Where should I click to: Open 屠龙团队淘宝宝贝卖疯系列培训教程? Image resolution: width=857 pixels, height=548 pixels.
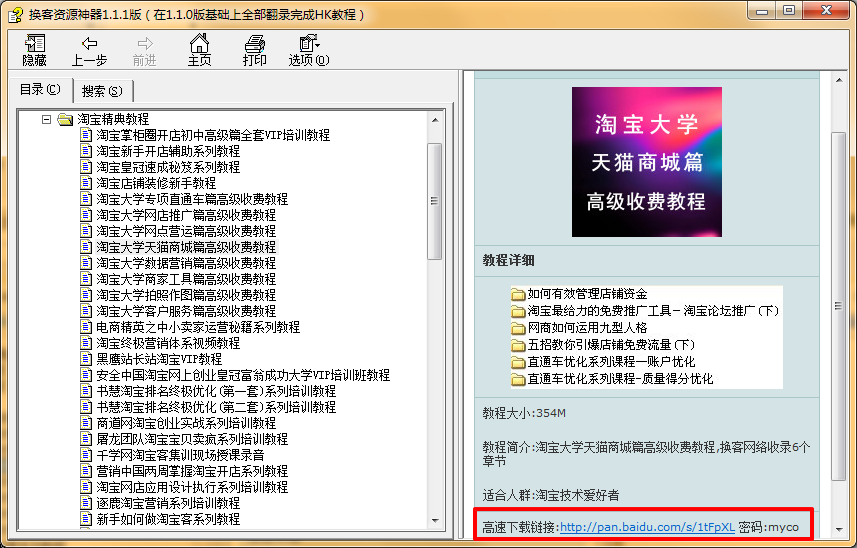pyautogui.click(x=192, y=439)
